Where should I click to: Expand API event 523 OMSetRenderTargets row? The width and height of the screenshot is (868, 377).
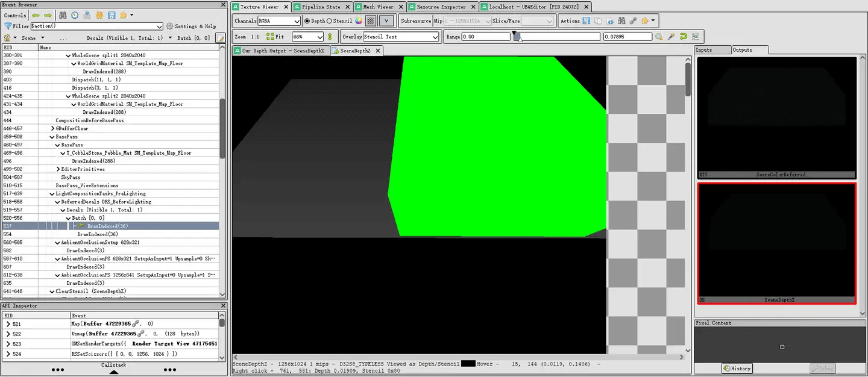click(8, 344)
